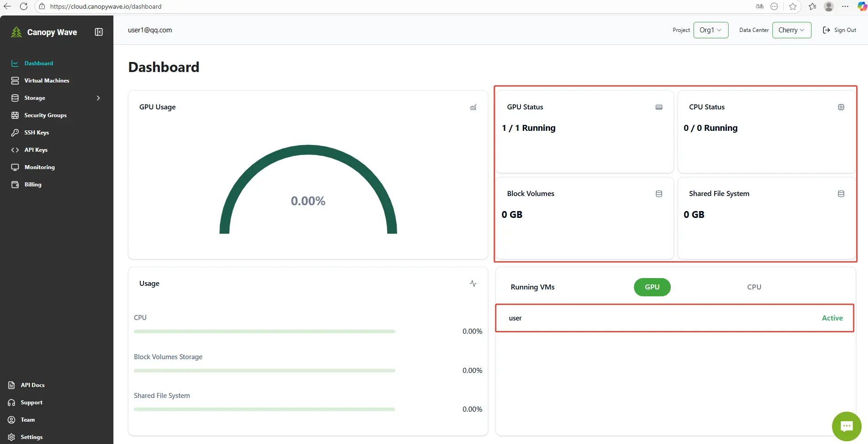868x444 pixels.
Task: Switch Running VMs to CPU
Action: [754, 287]
